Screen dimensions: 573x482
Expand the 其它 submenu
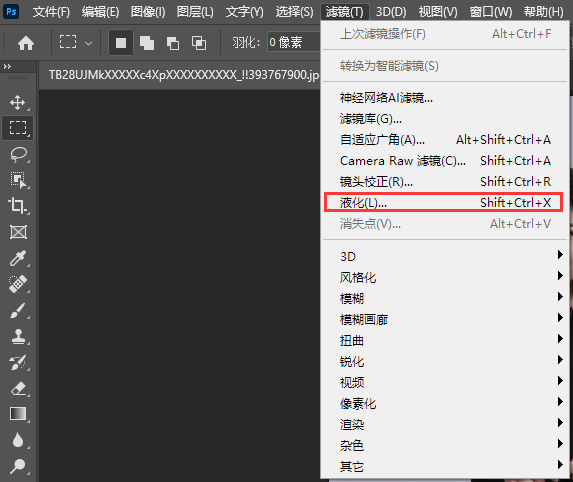point(445,467)
